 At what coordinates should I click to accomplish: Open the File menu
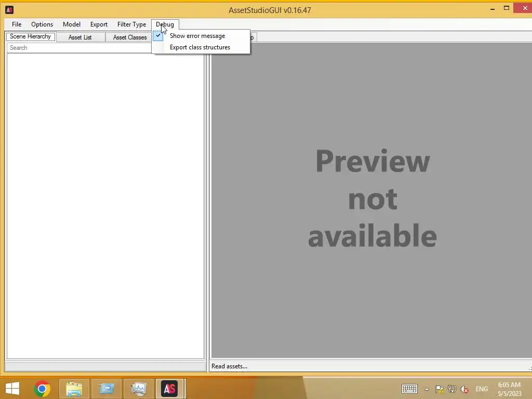16,24
